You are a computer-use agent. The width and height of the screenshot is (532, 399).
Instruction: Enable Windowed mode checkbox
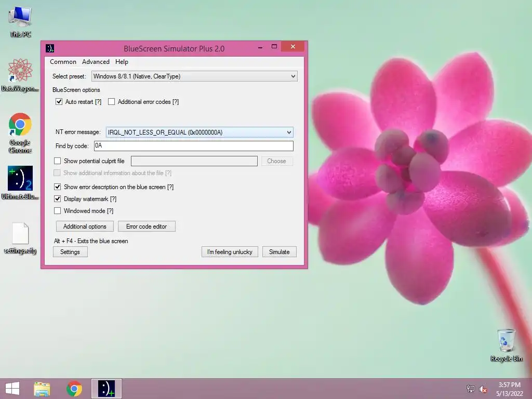pyautogui.click(x=57, y=211)
